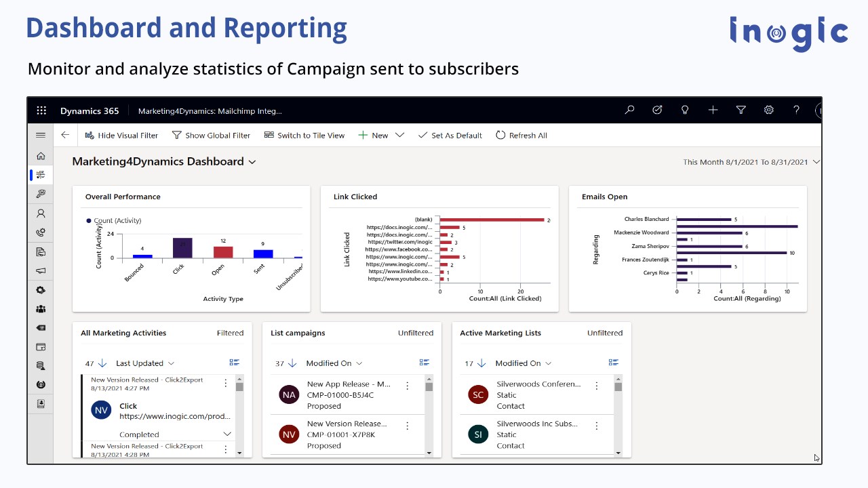Click the (blank) bar in Link Clicked chart
Screen dimensions: 868x488
(492, 220)
